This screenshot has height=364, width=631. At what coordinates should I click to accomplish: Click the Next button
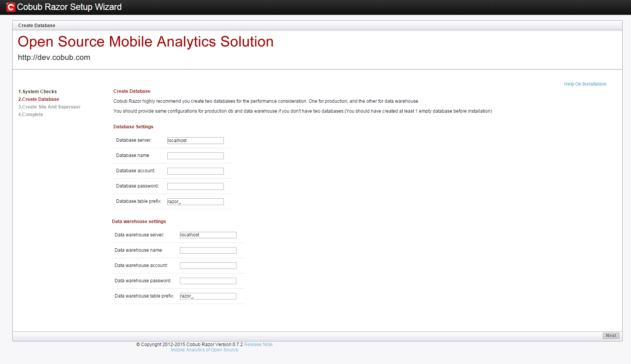[611, 336]
